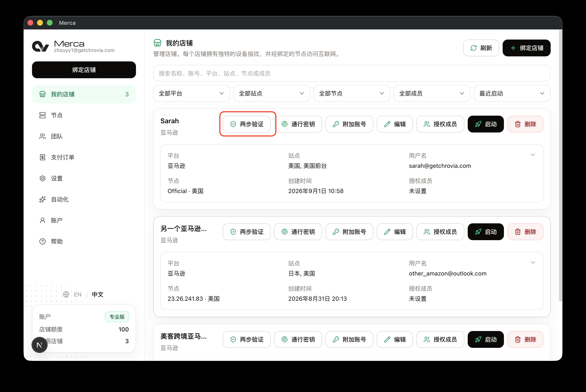Go to 节点 nodes page
The height and width of the screenshot is (392, 586).
point(84,115)
